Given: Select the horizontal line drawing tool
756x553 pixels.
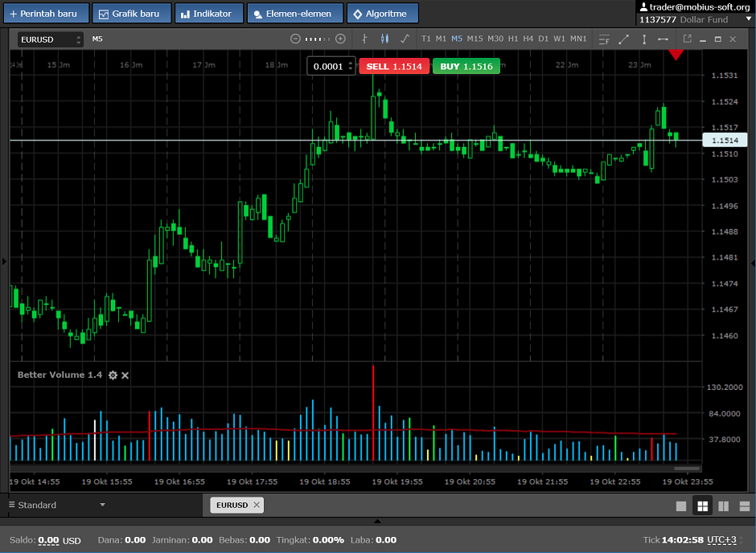Looking at the screenshot, I should (663, 39).
